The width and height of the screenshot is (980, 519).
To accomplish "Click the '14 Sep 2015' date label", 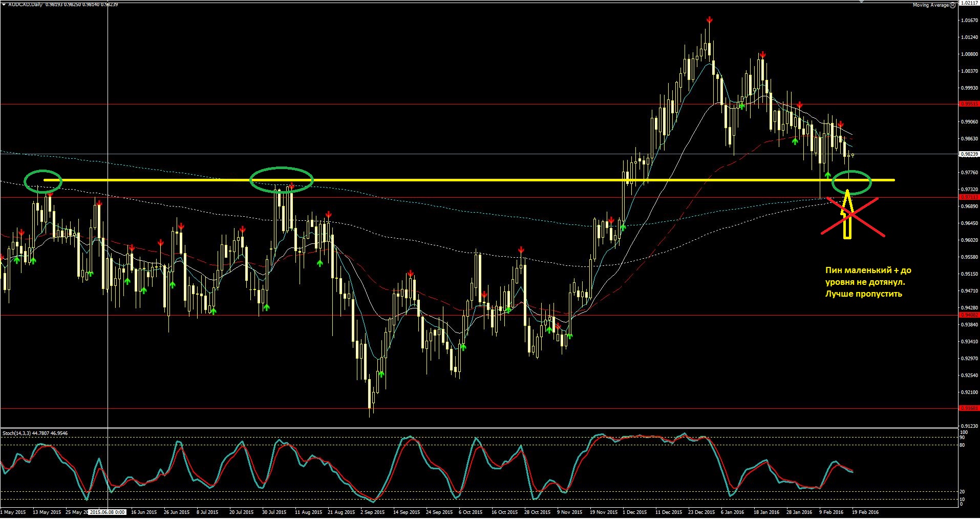I will [407, 512].
